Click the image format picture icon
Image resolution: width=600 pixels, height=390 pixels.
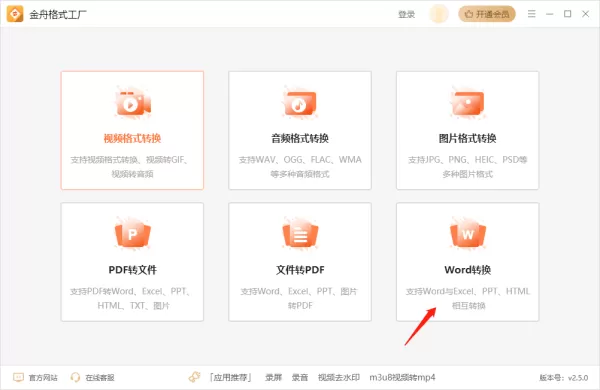(468, 103)
